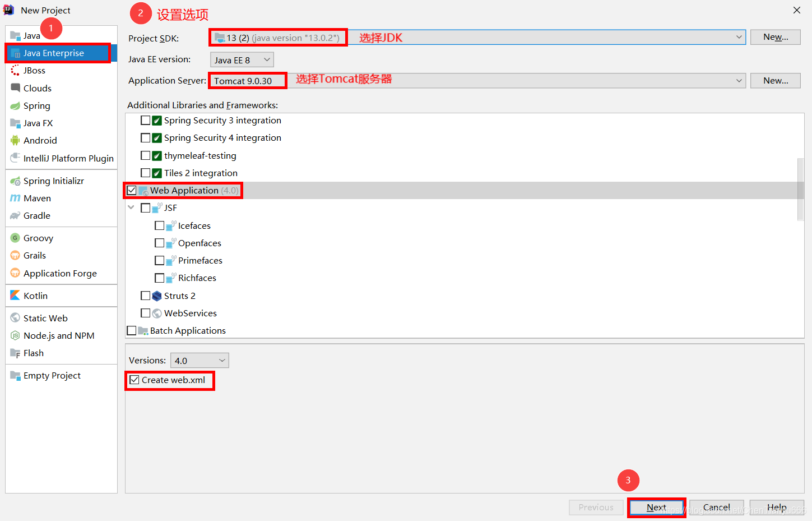Click the Grails icon
This screenshot has width=812, height=521.
click(x=15, y=256)
